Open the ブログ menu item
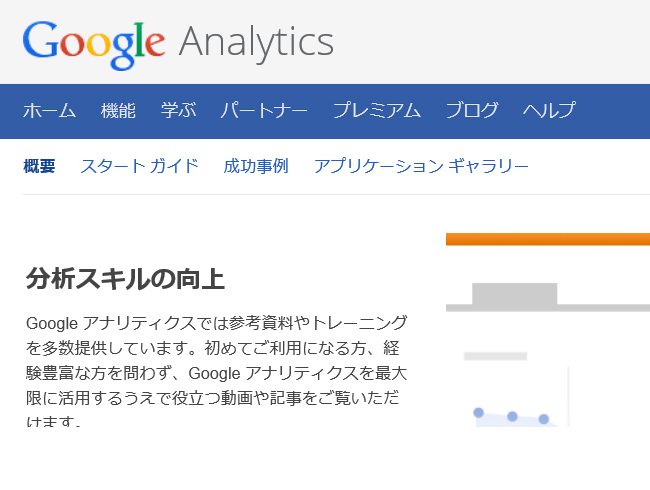The width and height of the screenshot is (650, 490). 471,111
